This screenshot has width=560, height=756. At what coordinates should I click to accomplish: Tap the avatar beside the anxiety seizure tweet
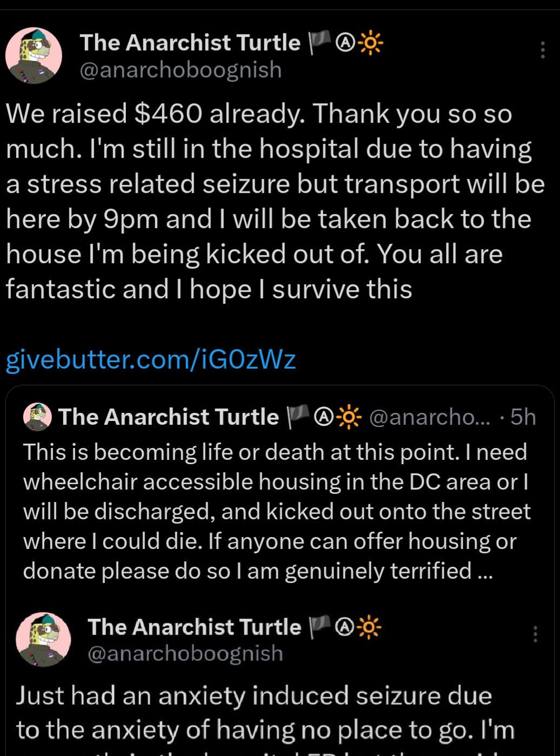click(44, 639)
